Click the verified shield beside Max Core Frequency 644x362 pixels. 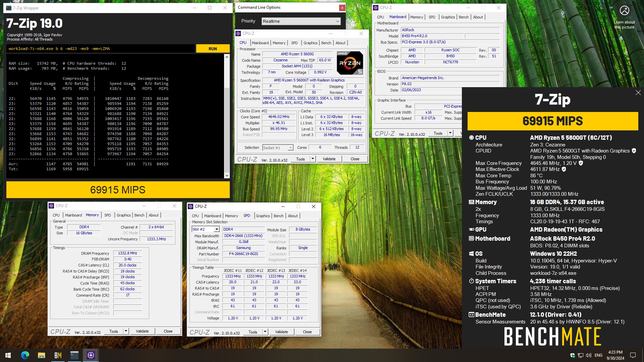581,163
